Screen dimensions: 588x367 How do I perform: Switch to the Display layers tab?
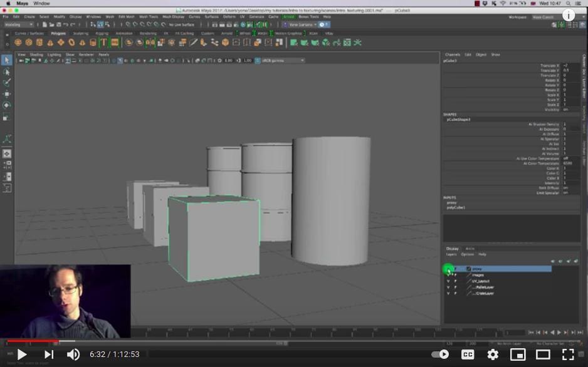[452, 249]
